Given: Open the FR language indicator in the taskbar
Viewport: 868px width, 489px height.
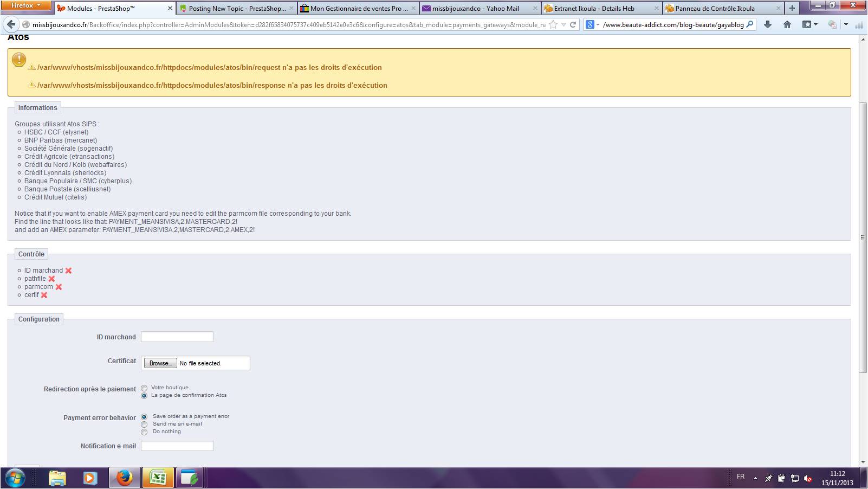Looking at the screenshot, I should (741, 477).
